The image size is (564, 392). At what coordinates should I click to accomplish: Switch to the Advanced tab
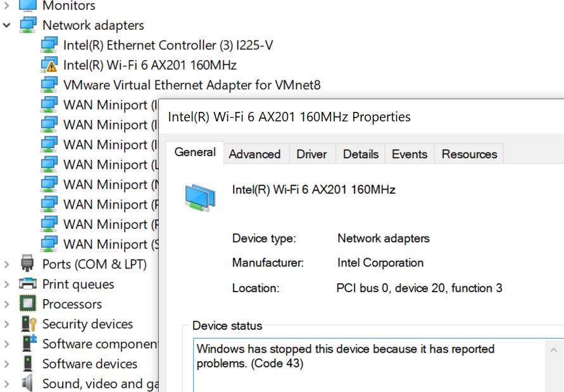(255, 153)
